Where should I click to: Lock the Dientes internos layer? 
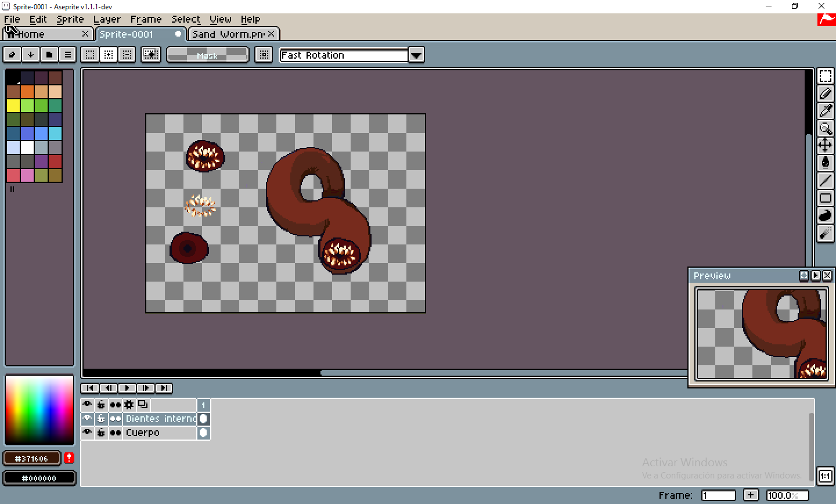click(x=101, y=419)
